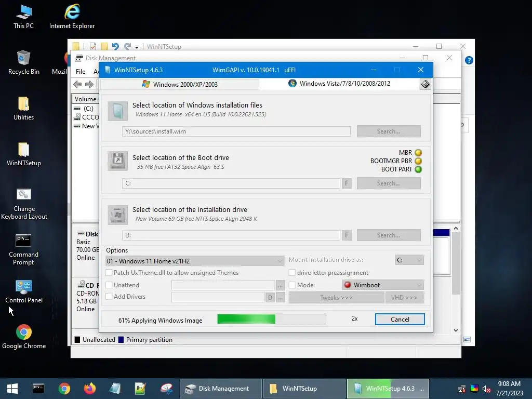Click the install.wim path field

(x=236, y=131)
